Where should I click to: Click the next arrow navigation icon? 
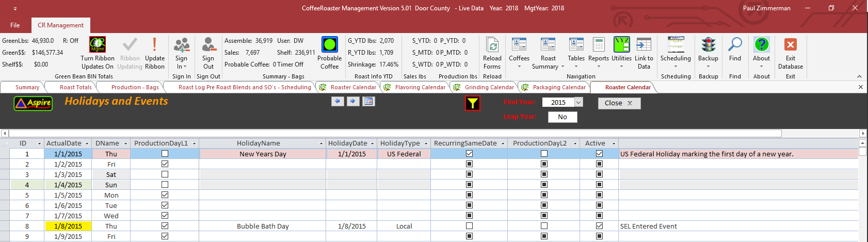click(x=353, y=101)
